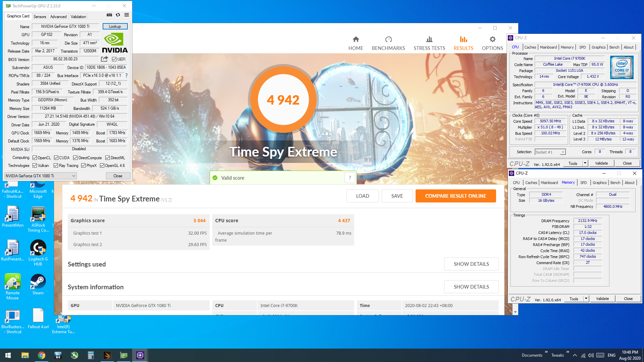
Task: Open ASRock Timing Configurator desktop icon
Action: pyautogui.click(x=38, y=220)
